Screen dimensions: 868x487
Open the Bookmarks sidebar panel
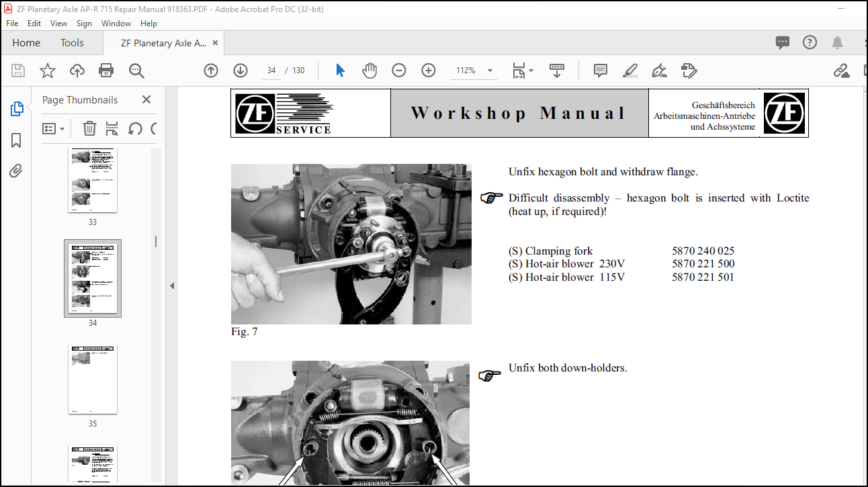(16, 140)
